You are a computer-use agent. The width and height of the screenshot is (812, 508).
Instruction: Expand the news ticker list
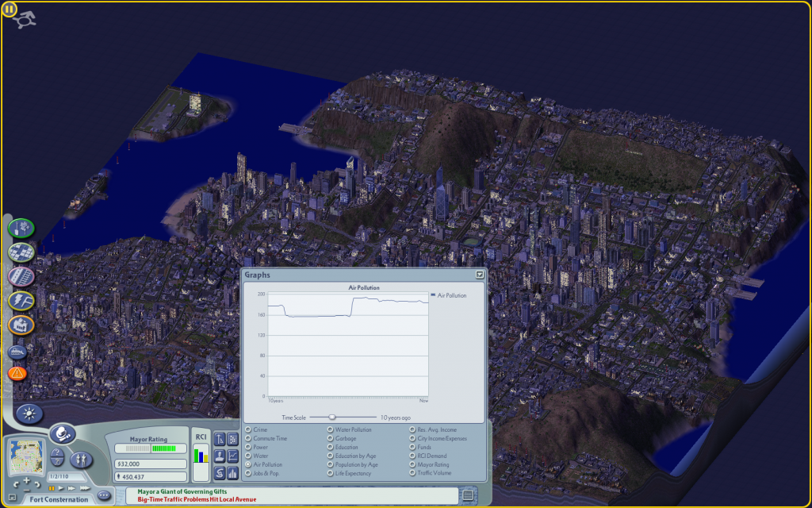point(468,495)
